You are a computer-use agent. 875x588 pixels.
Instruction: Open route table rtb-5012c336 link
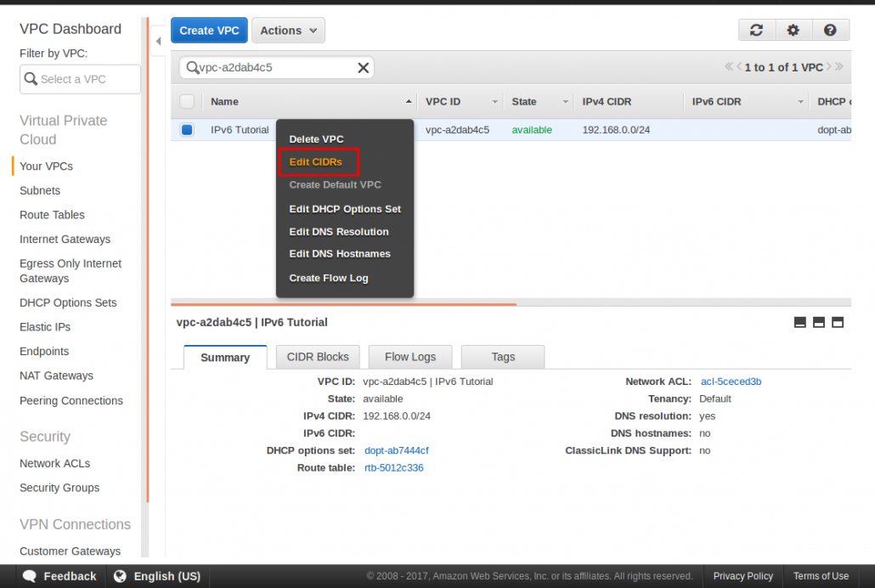coord(393,468)
